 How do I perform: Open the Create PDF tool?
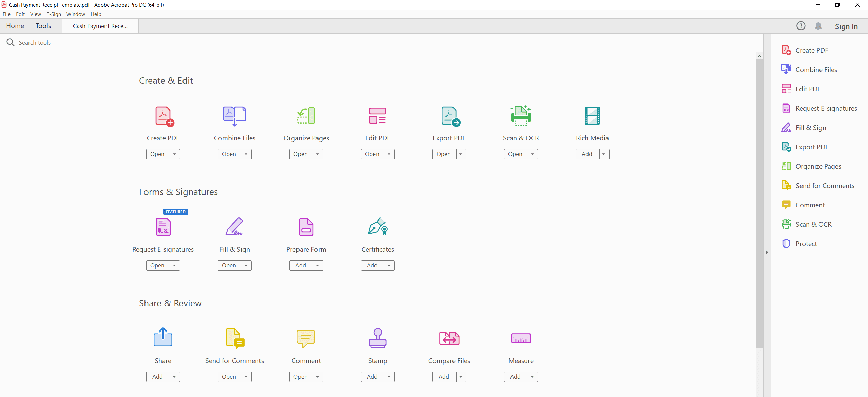coord(157,154)
